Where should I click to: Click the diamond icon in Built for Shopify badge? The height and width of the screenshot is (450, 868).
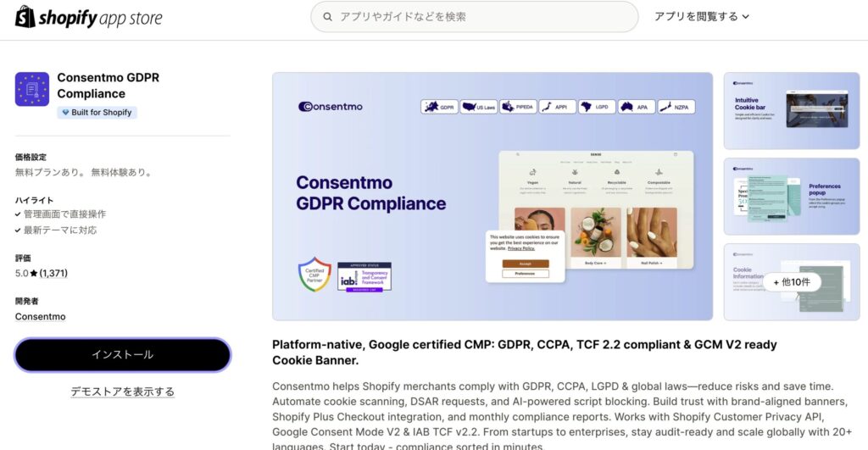click(x=65, y=113)
